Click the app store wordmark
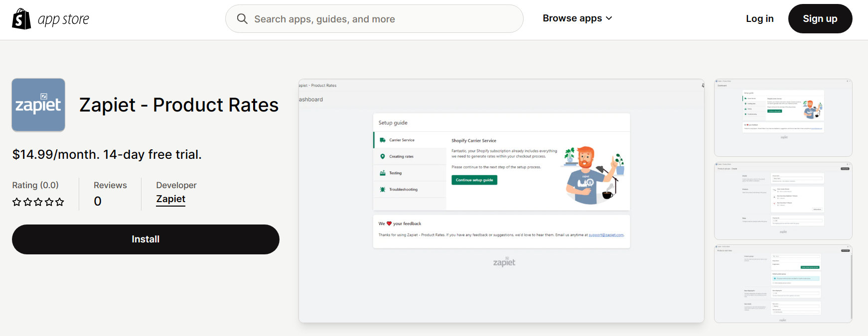 tap(63, 19)
